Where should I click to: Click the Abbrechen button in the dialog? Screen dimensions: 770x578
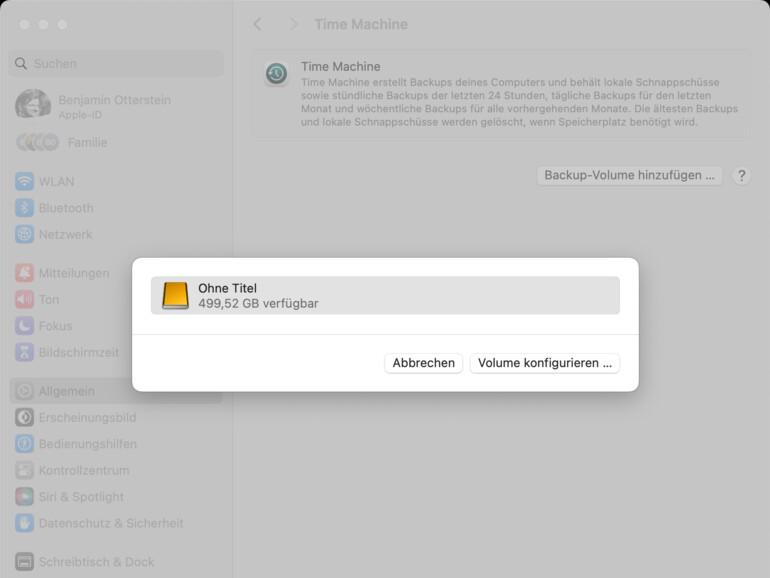(x=423, y=363)
